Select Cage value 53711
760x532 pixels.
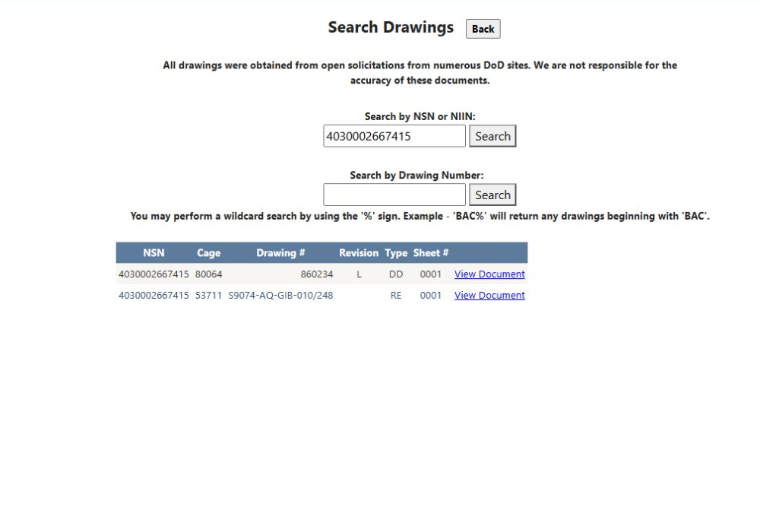[x=208, y=296]
